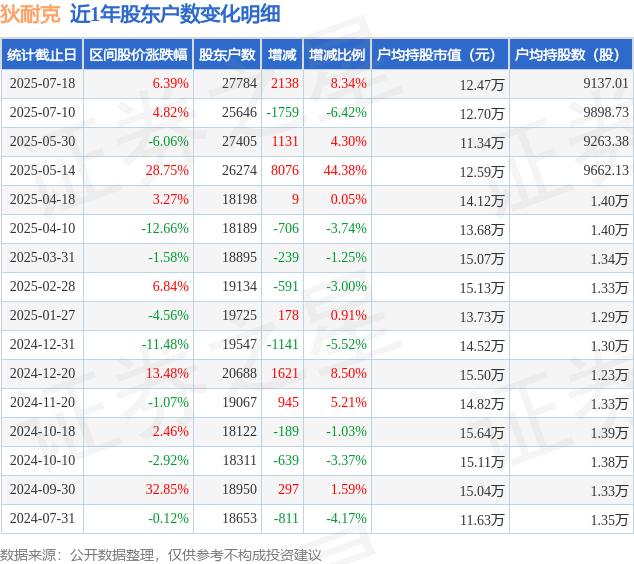The width and height of the screenshot is (634, 564).
Task: Click the 户均持股数(股) column header
Action: [571, 55]
